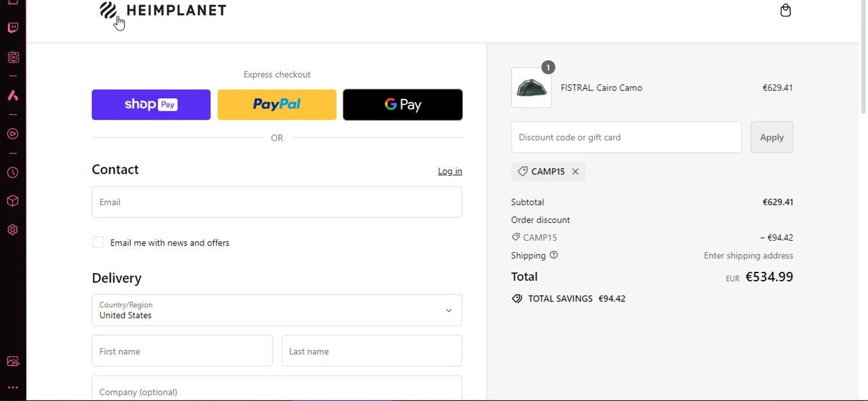868x401 pixels.
Task: Pay with Google Pay
Action: click(403, 105)
